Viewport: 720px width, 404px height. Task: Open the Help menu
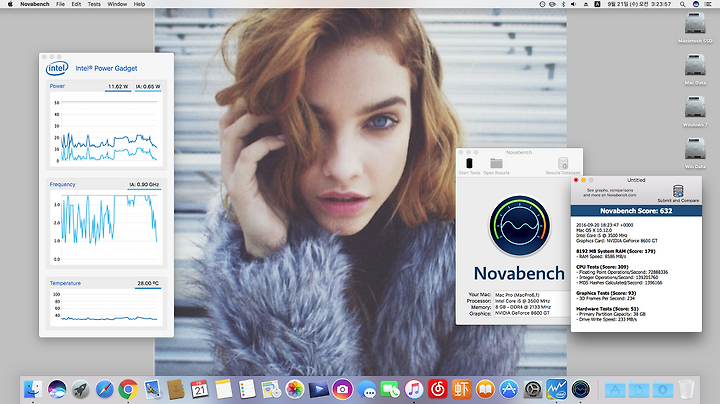[139, 4]
